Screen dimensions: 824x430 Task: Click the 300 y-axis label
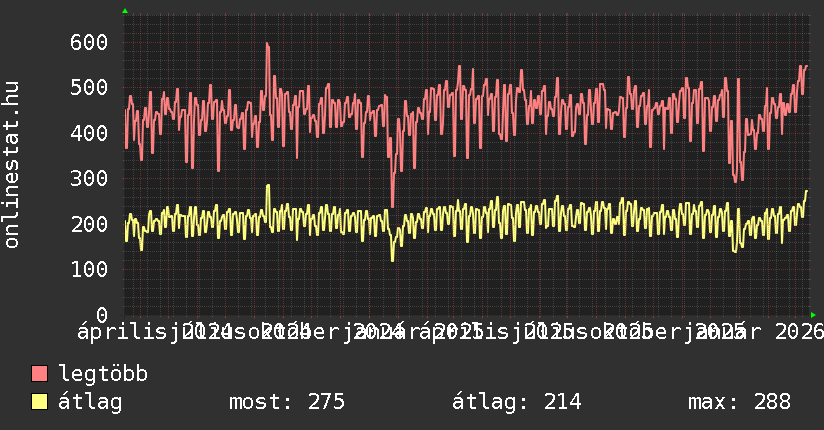(x=88, y=178)
